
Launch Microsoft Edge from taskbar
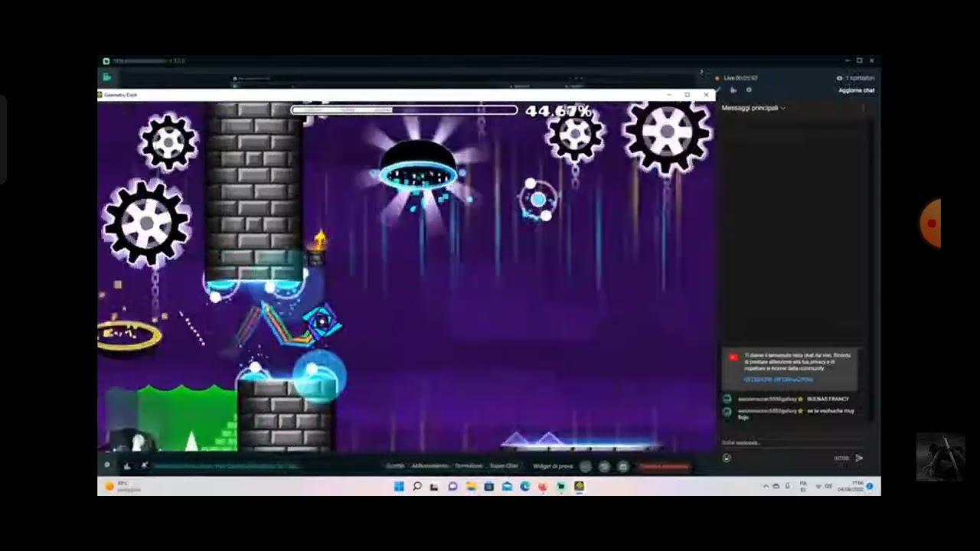point(524,487)
